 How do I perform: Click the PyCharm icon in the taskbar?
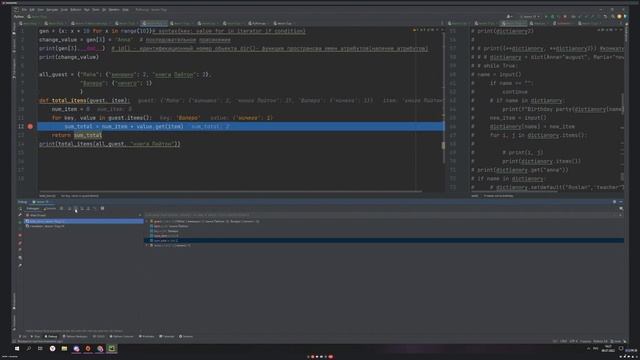point(111,349)
